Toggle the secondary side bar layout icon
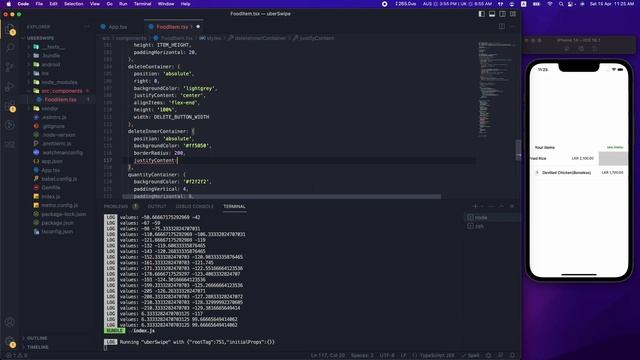 pos(502,14)
